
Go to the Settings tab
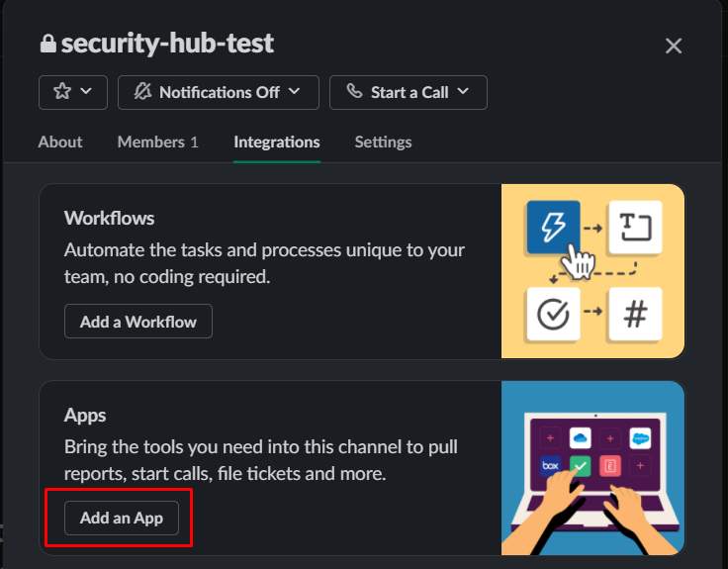point(383,142)
